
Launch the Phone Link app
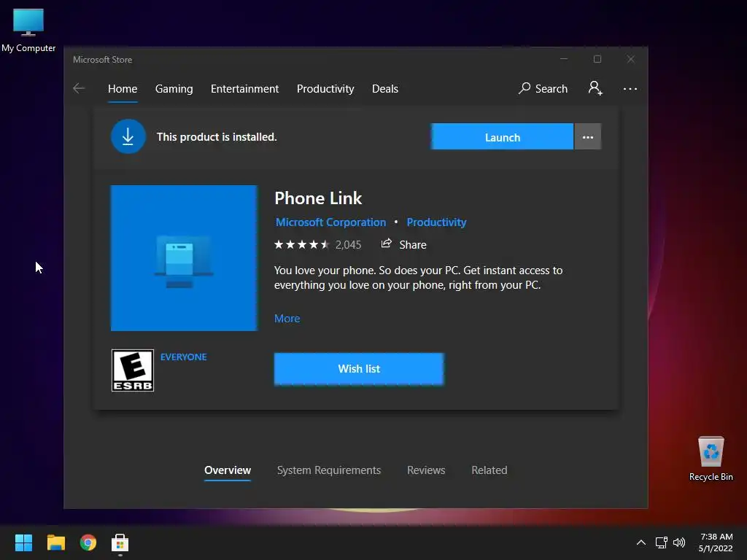pos(502,136)
